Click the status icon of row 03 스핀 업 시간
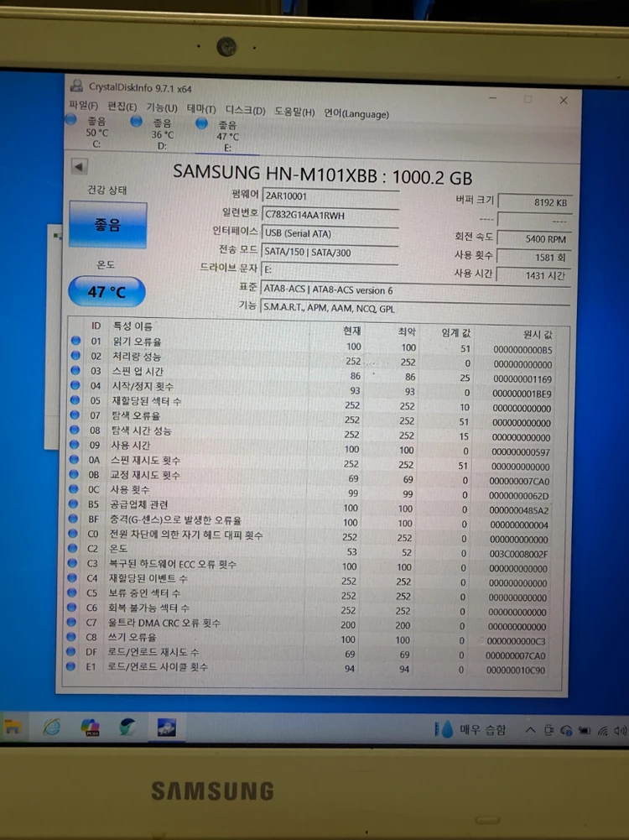 coord(75,370)
